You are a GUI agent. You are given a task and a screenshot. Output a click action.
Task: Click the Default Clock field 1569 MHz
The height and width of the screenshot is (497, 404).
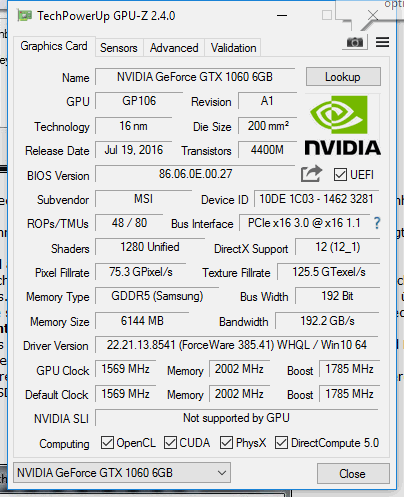coord(126,394)
